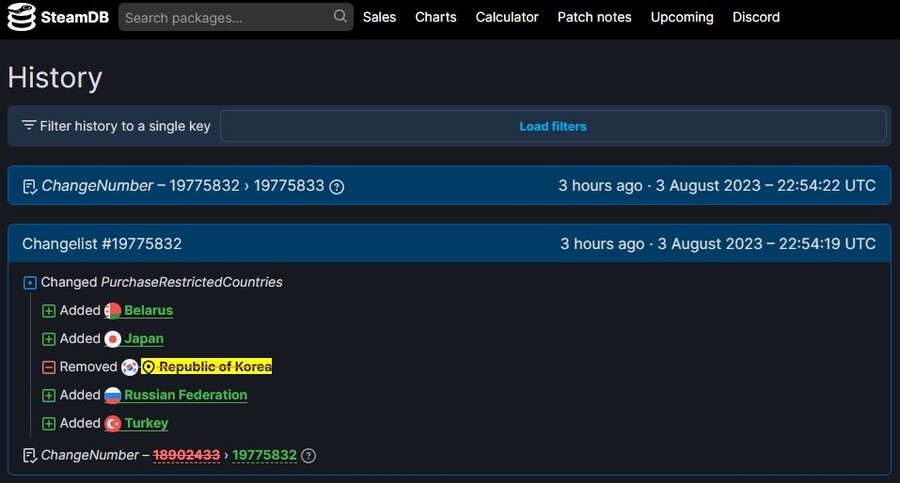
Task: Click the South Korea flag icon
Action: 130,367
